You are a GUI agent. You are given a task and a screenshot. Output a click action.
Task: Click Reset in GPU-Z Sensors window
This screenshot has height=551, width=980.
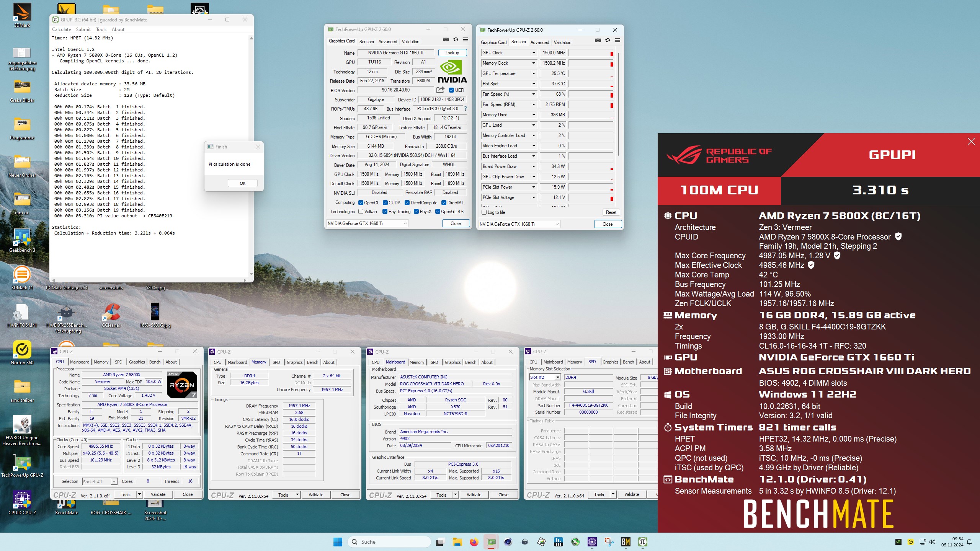611,212
